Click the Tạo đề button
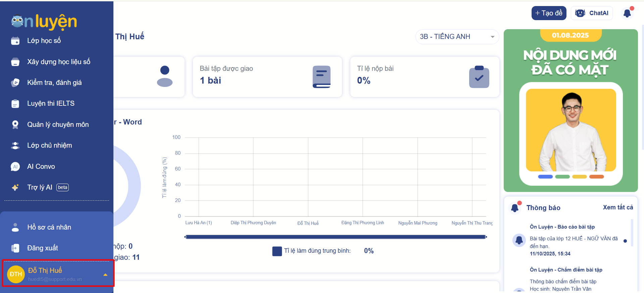The image size is (644, 293). coord(549,13)
